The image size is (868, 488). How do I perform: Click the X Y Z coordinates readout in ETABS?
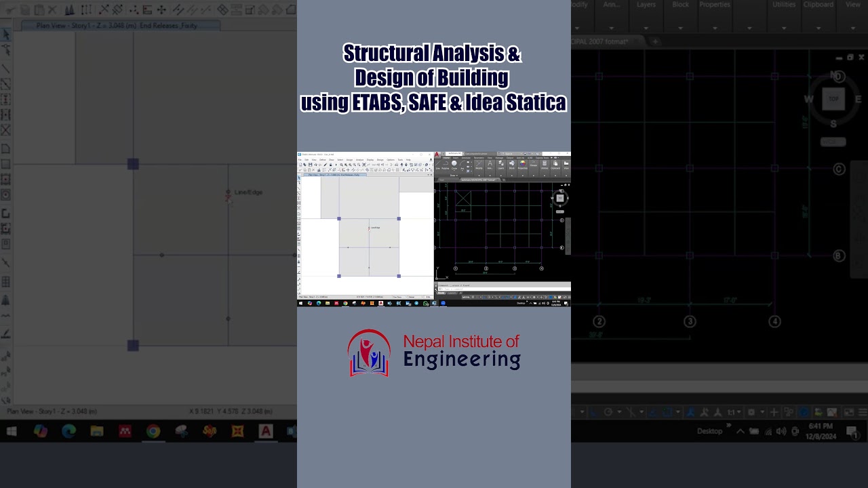point(231,411)
